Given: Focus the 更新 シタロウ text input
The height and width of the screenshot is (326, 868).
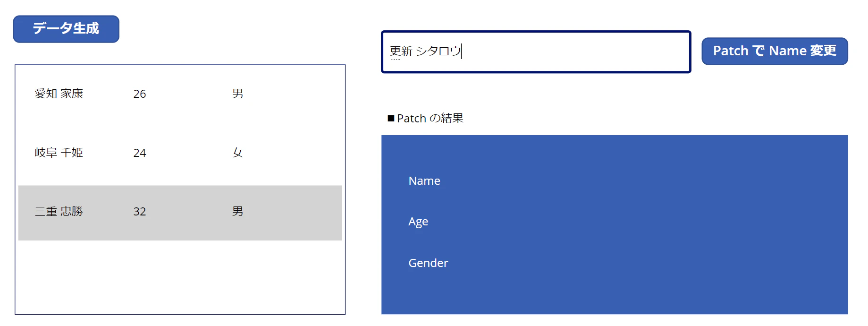Looking at the screenshot, I should [x=536, y=52].
